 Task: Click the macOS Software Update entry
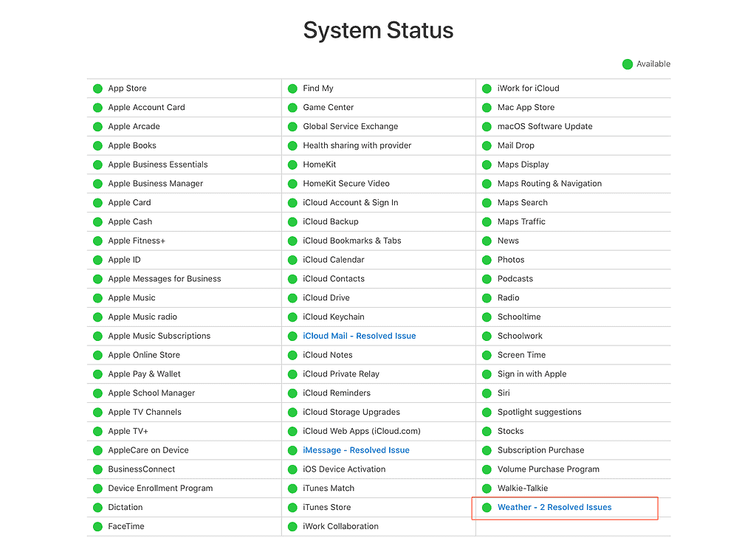tap(545, 126)
